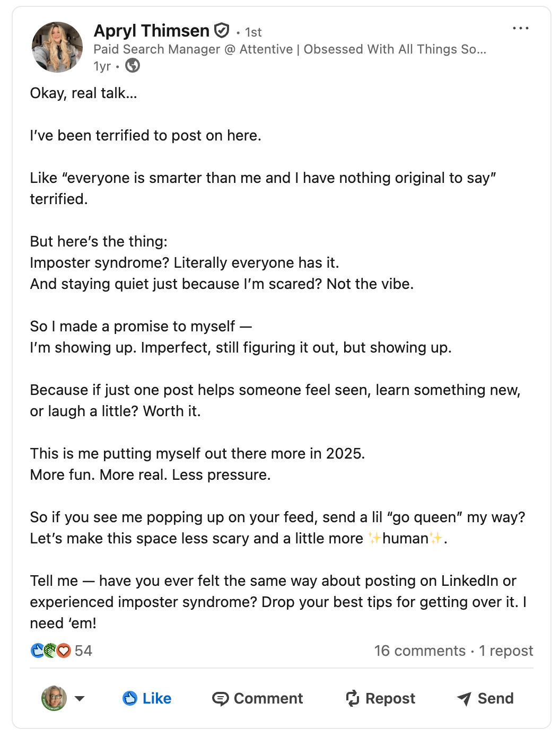This screenshot has width=560, height=738.
Task: Open Apryl Thimsen's name link
Action: click(152, 31)
